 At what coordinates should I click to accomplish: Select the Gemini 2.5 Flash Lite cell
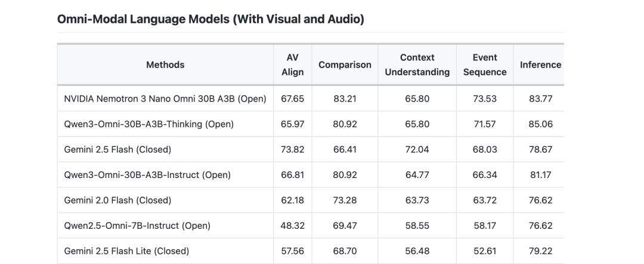click(x=126, y=251)
